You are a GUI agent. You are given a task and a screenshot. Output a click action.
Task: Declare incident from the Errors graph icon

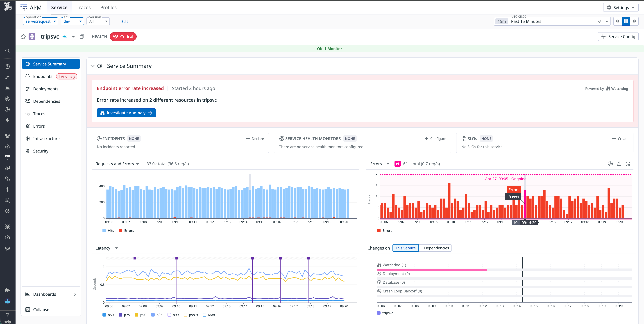610,164
